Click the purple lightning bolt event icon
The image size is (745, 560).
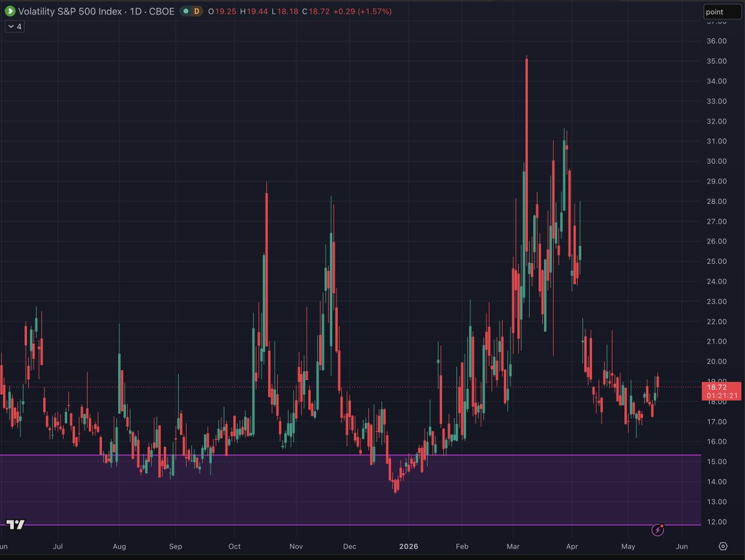tap(658, 530)
